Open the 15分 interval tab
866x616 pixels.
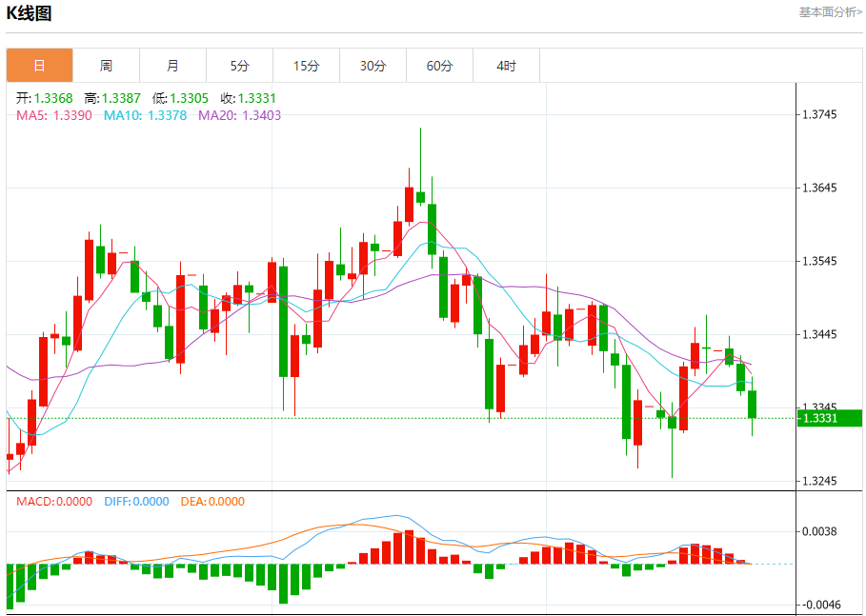(x=307, y=66)
